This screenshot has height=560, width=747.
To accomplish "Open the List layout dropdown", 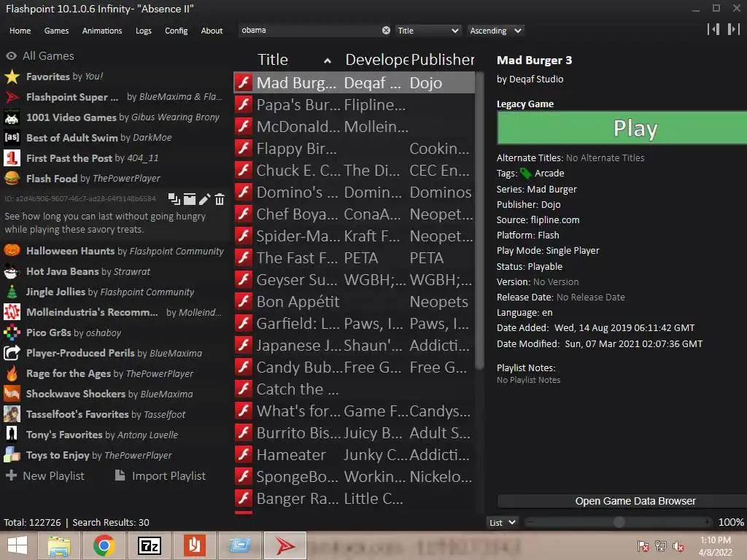I will point(503,522).
